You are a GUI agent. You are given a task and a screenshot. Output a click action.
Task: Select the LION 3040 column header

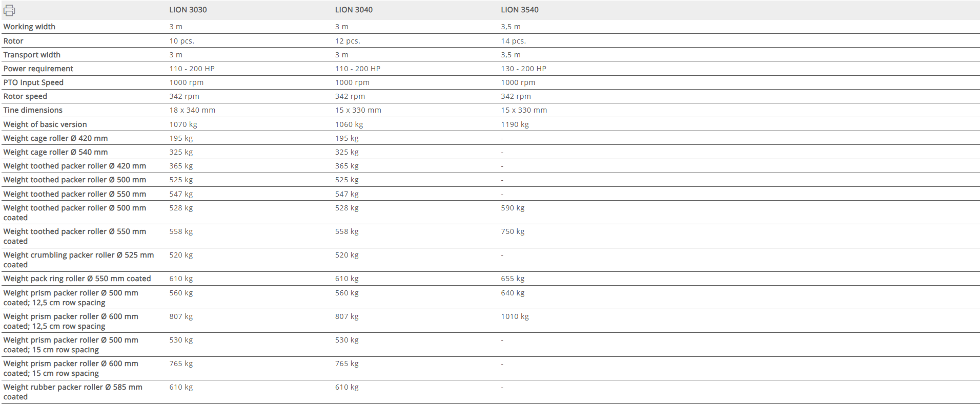(354, 10)
